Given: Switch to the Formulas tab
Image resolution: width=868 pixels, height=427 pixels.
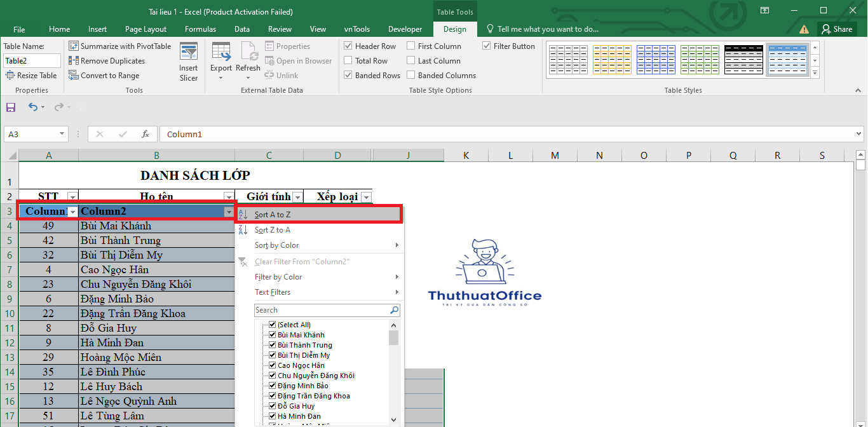Looking at the screenshot, I should tap(201, 29).
